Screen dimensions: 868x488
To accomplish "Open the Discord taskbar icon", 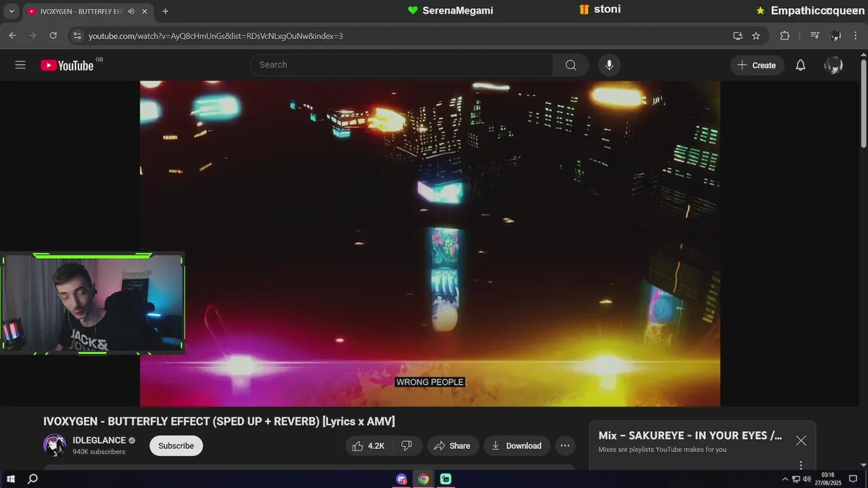I will coord(402,479).
